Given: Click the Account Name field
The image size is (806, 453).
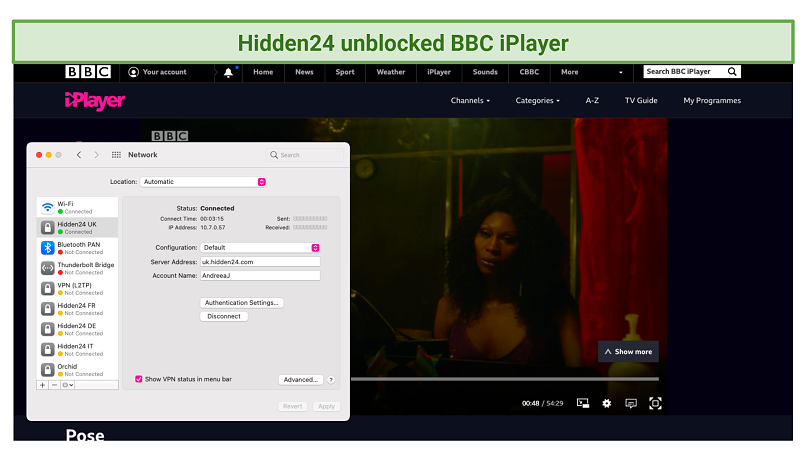Looking at the screenshot, I should coord(260,276).
